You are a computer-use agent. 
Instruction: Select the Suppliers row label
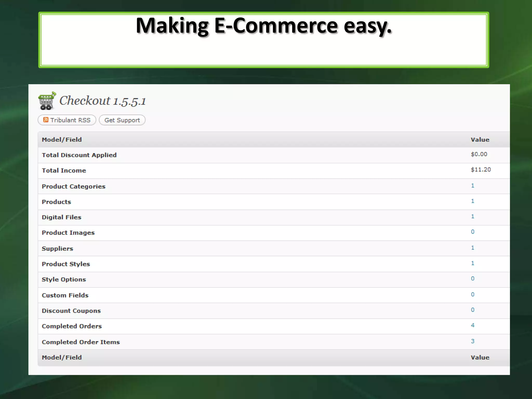pos(57,249)
